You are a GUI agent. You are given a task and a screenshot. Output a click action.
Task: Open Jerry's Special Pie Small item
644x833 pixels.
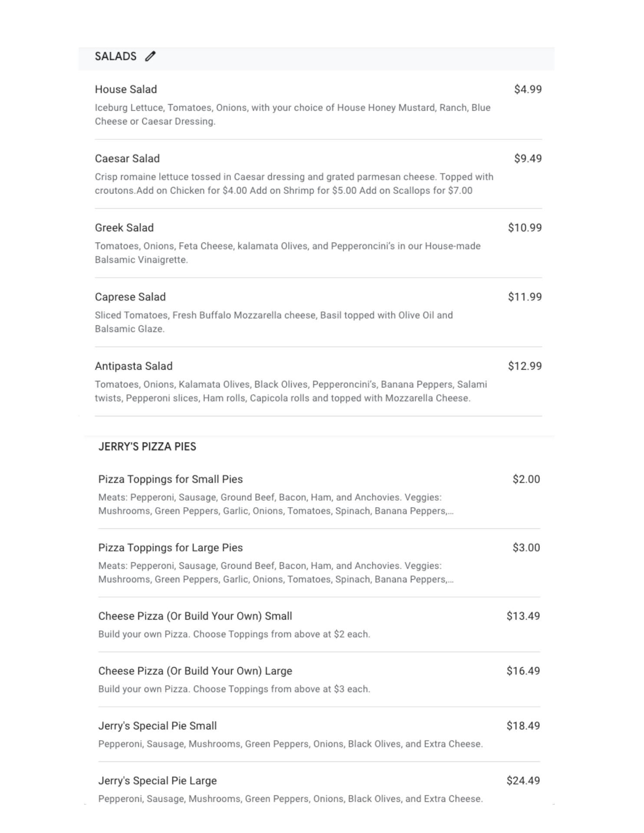coord(157,726)
